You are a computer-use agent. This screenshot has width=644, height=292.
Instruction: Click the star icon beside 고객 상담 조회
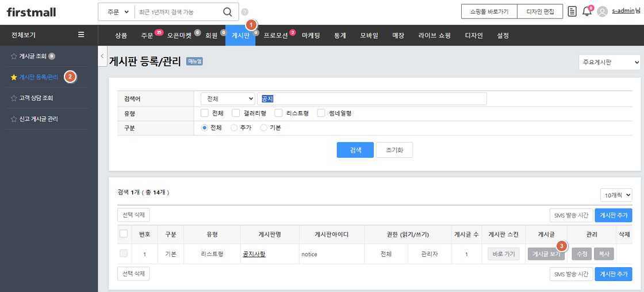(x=14, y=98)
